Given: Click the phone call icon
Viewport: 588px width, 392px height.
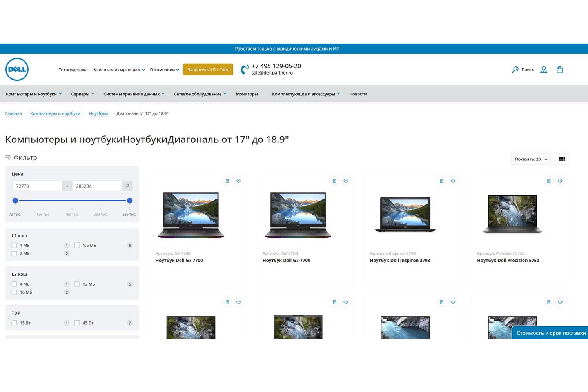Looking at the screenshot, I should pos(245,69).
